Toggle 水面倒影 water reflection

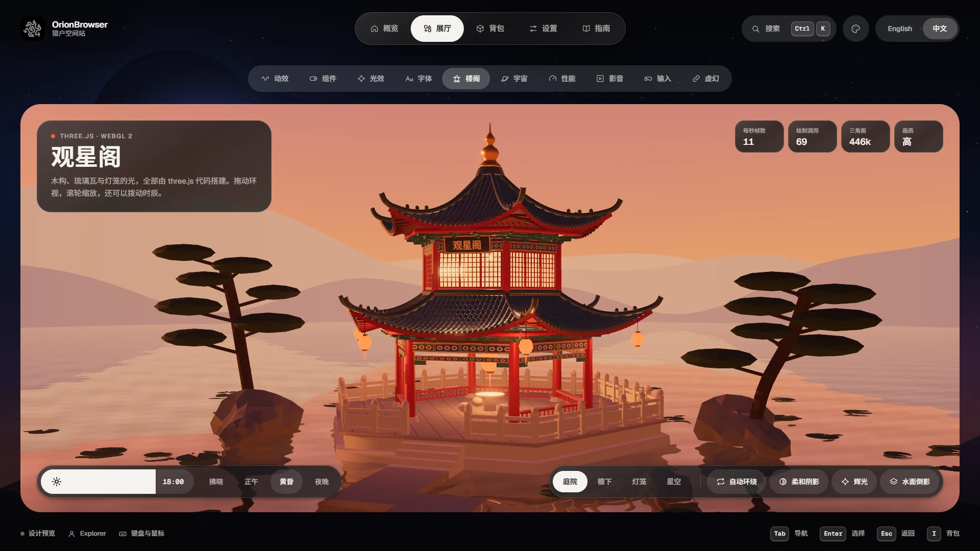click(x=910, y=482)
